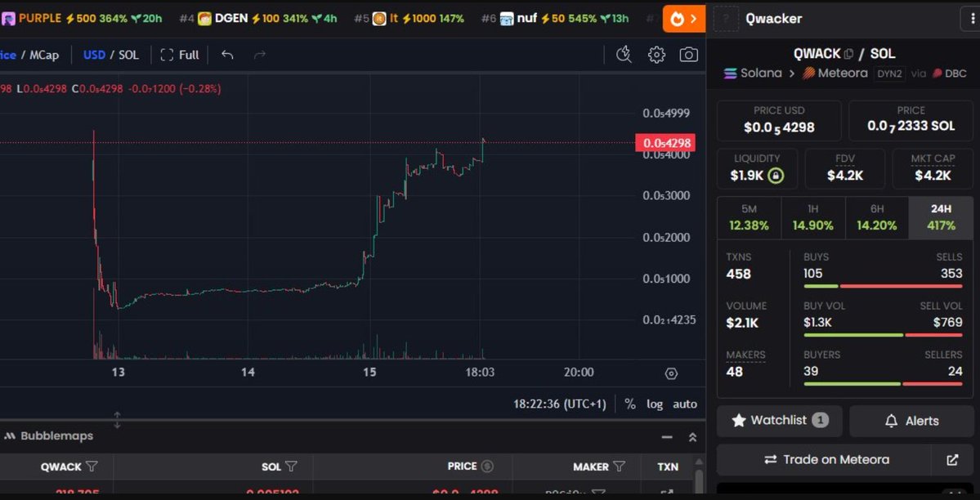Click the current price label 0.0₅4298
Screen dimensions: 980x500
coord(665,143)
